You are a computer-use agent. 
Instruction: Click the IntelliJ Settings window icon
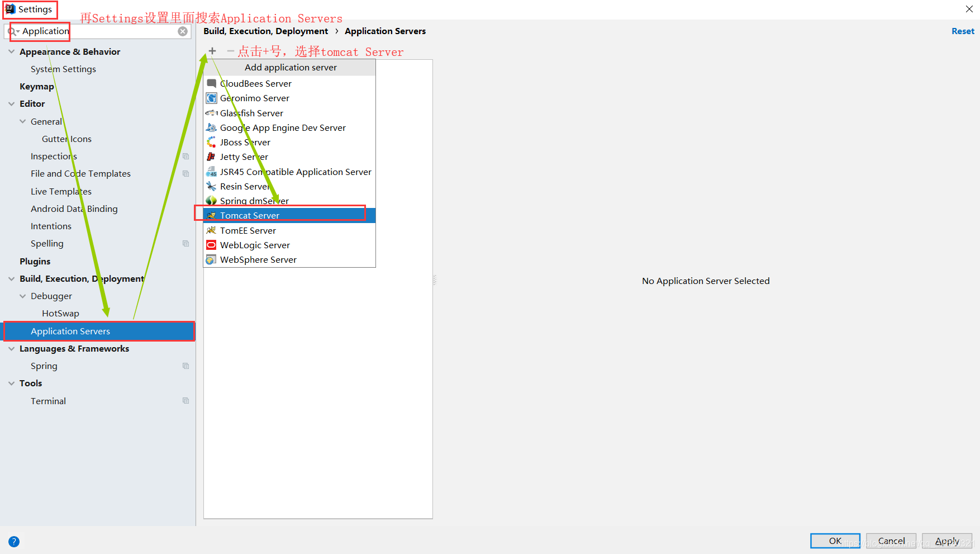point(11,9)
